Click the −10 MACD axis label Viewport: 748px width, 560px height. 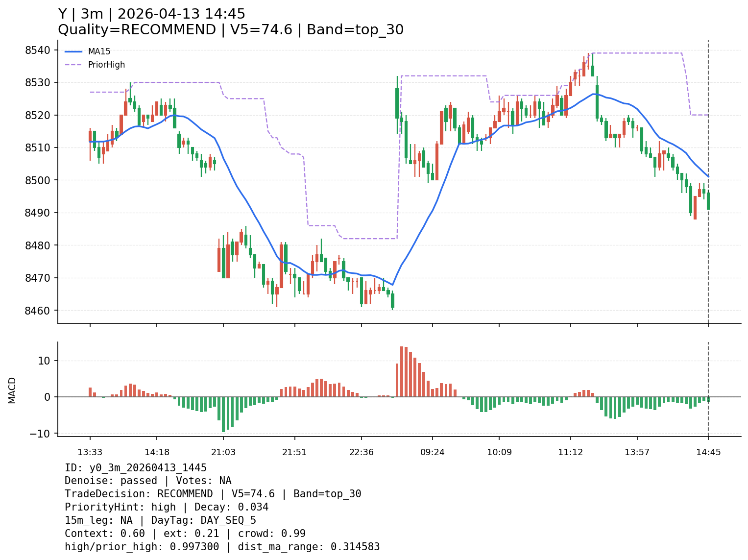(x=40, y=434)
